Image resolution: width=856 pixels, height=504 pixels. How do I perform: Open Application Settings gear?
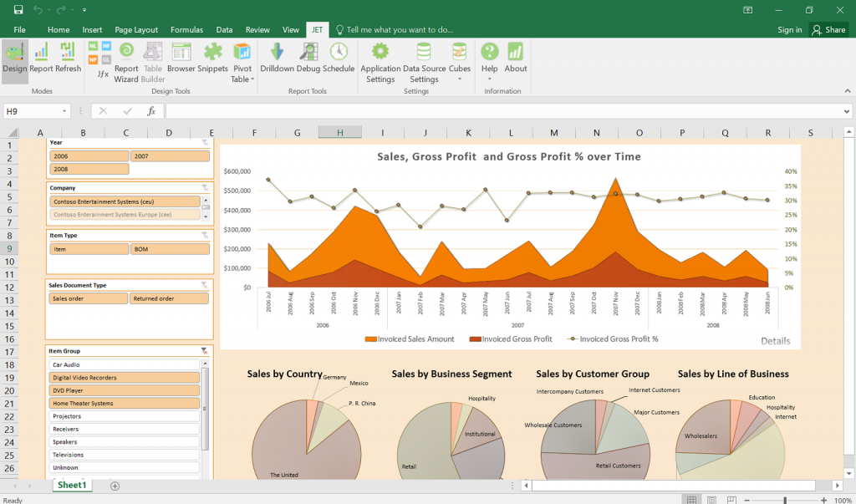pos(380,62)
